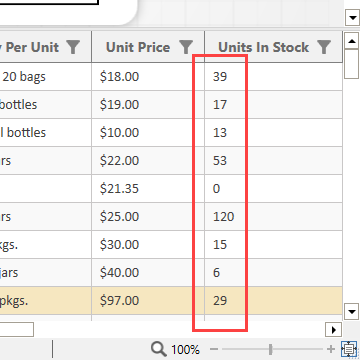
Task: Sort by Unit Price column header
Action: (138, 47)
